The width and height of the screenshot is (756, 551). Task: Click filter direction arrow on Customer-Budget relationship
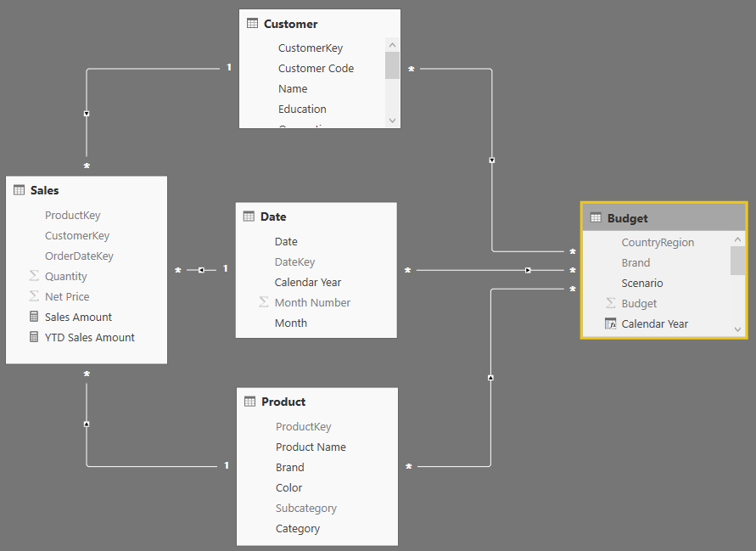pos(492,160)
